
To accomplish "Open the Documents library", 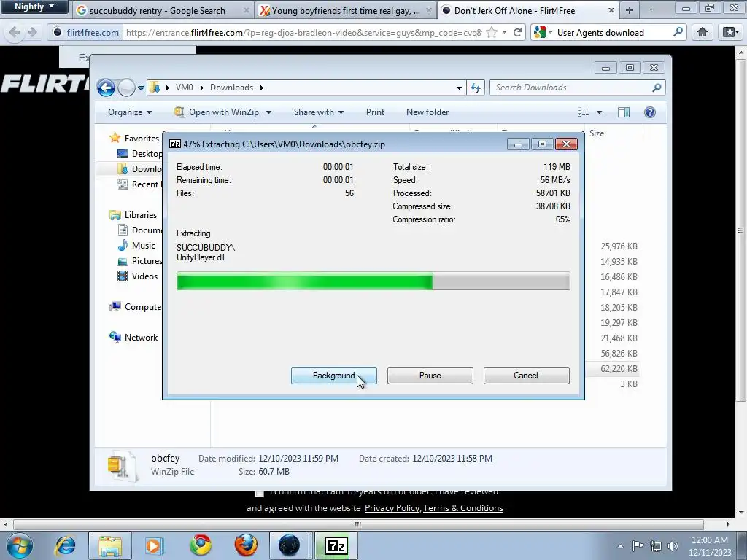I will pos(140,230).
